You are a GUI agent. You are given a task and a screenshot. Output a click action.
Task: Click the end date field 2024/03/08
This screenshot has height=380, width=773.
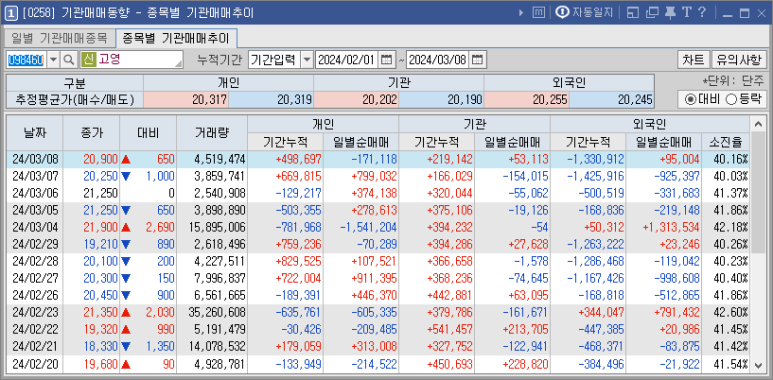point(438,60)
